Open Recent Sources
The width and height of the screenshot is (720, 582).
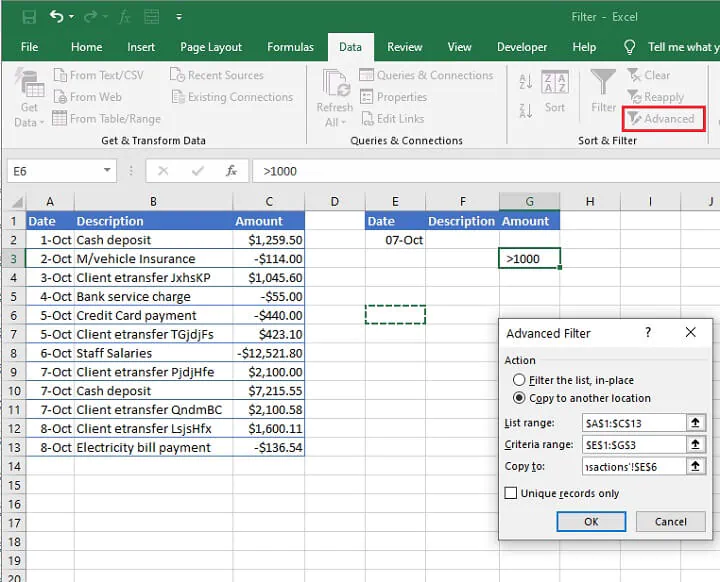[217, 75]
